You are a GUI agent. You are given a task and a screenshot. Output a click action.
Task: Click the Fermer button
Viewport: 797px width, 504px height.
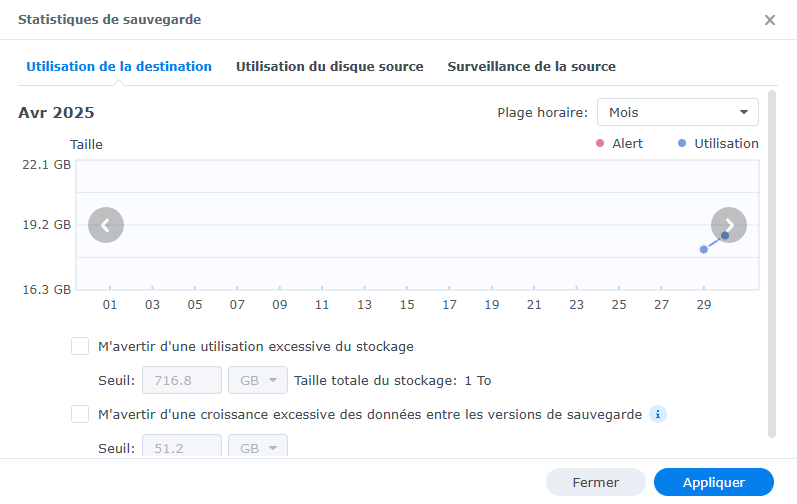595,482
